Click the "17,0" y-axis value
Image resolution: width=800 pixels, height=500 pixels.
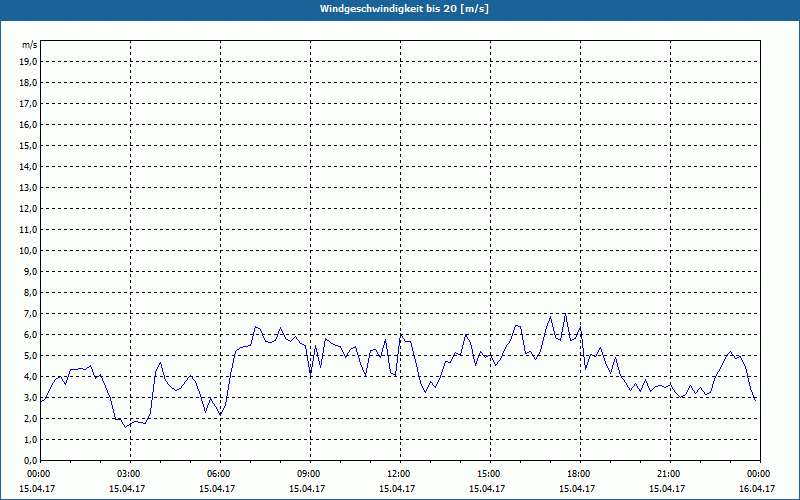pos(29,104)
